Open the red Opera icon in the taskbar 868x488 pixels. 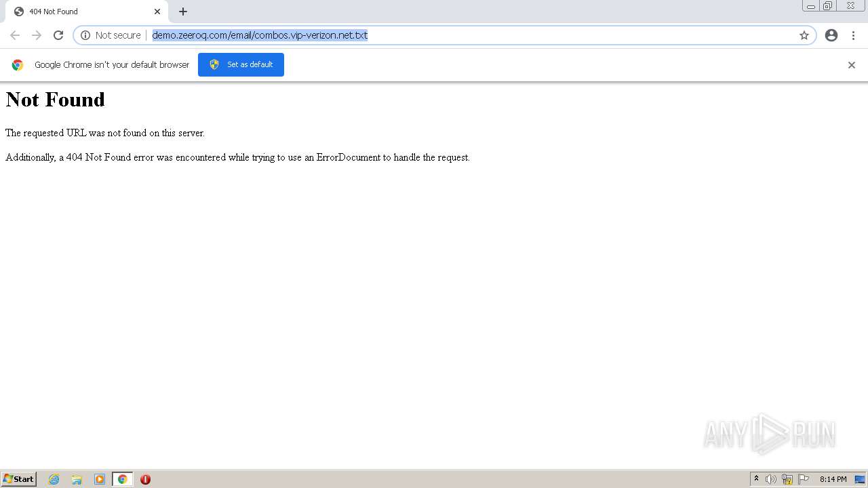(145, 479)
